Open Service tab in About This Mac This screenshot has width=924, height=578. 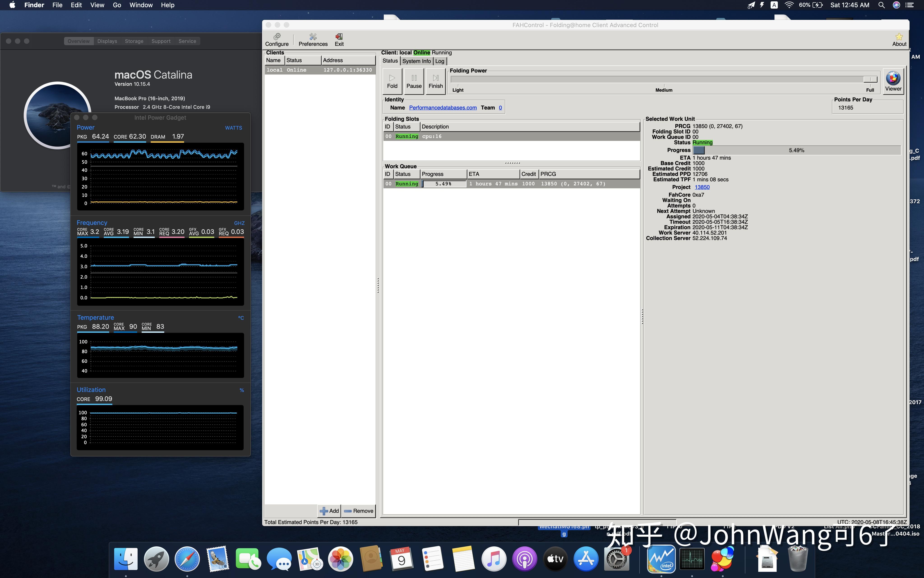click(187, 41)
